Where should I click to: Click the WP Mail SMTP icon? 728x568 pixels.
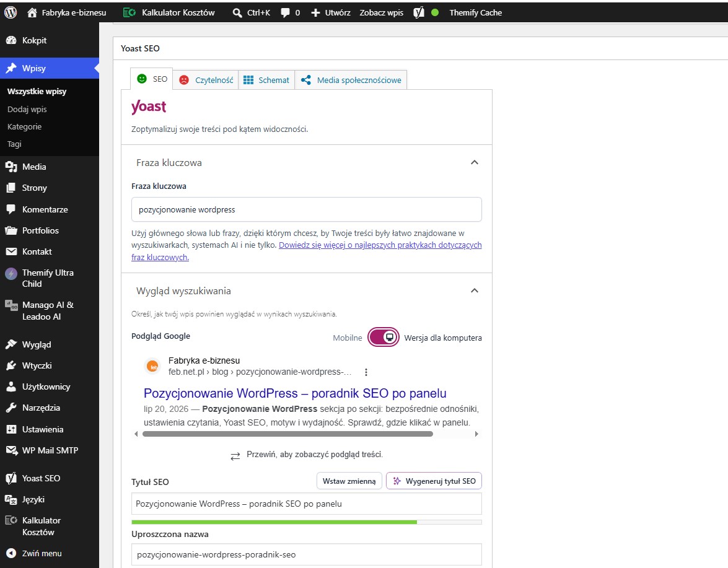pyautogui.click(x=11, y=450)
